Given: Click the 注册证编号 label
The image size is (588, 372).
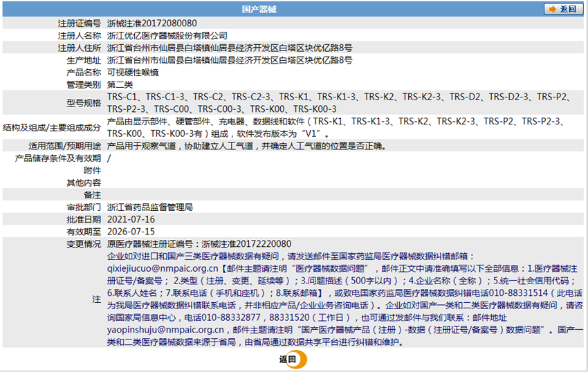Looking at the screenshot, I should [79, 24].
